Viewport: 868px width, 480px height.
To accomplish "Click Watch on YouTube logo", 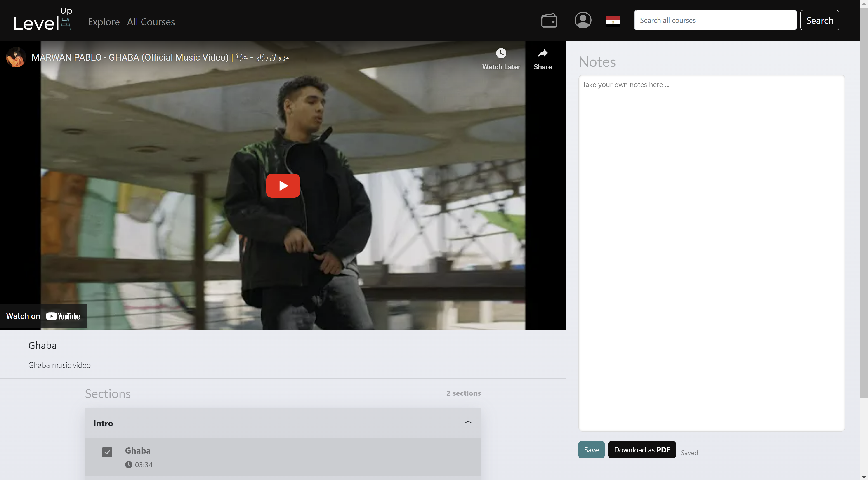I will (63, 316).
